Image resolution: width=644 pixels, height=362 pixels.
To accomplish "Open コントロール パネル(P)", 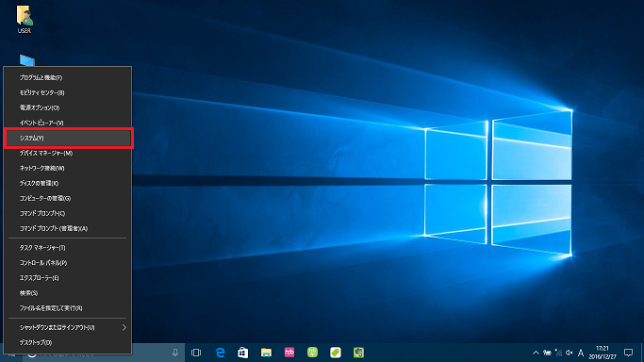I will 68,263.
